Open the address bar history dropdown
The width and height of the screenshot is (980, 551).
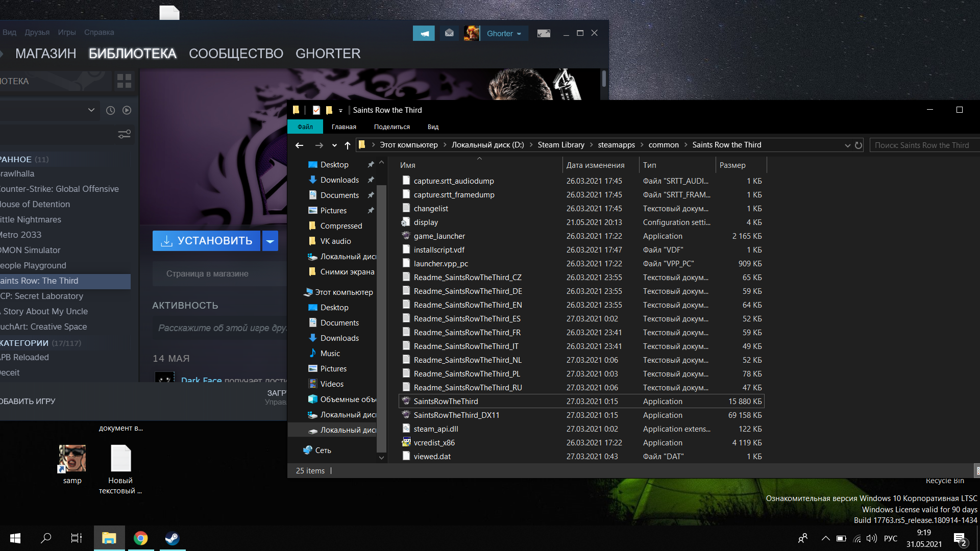pyautogui.click(x=847, y=145)
